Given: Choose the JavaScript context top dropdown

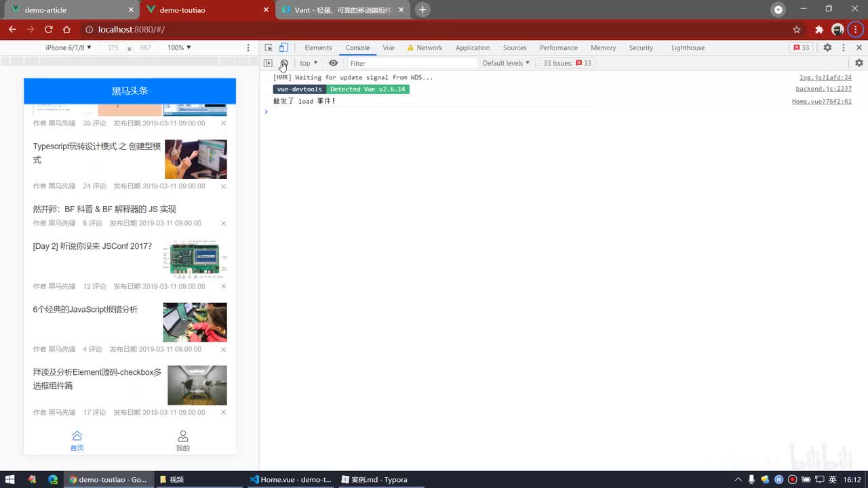Looking at the screenshot, I should coord(309,63).
